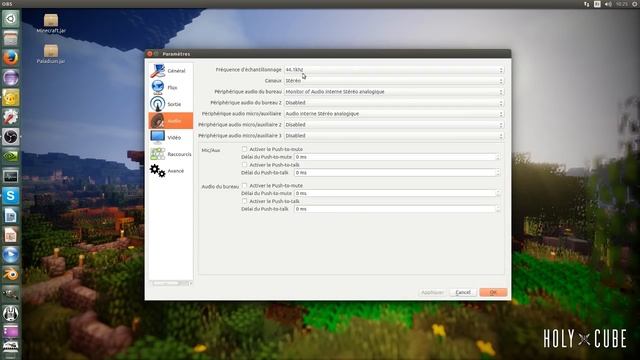The image size is (640, 360).
Task: Open Périphérique audio micro/auxiliaire 3 dropdown
Action: tap(394, 136)
